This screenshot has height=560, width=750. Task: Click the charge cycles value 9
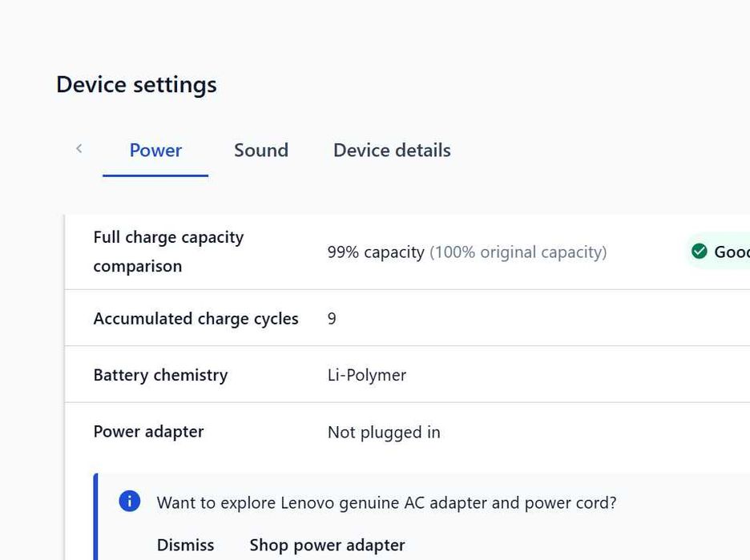[332, 319]
